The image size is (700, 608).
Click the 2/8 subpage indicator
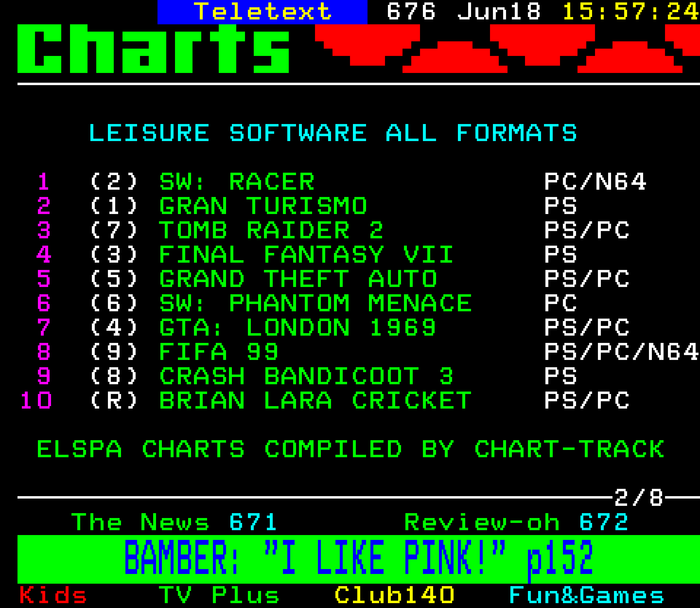pos(639,498)
